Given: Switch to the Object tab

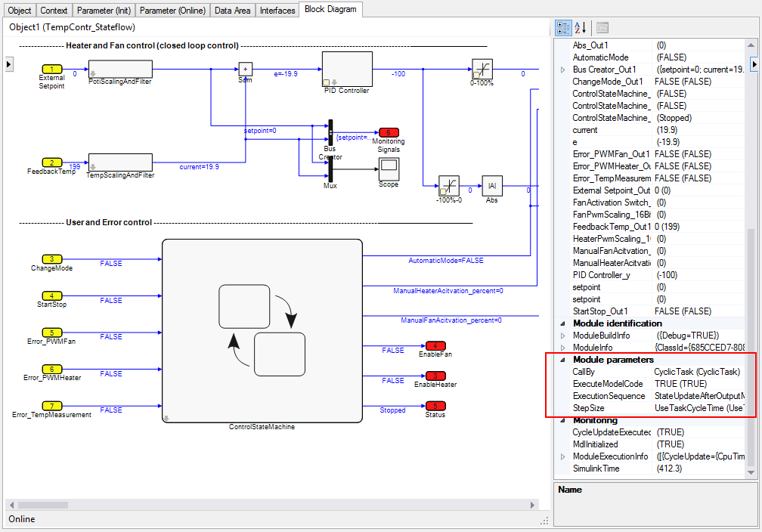Looking at the screenshot, I should coord(19,11).
